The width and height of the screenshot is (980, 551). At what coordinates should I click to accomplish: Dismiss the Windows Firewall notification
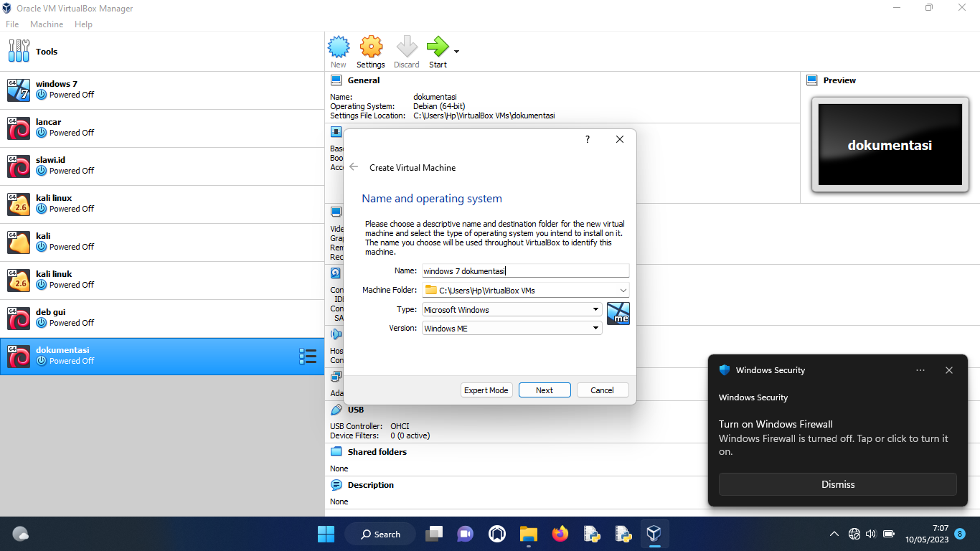coord(838,484)
